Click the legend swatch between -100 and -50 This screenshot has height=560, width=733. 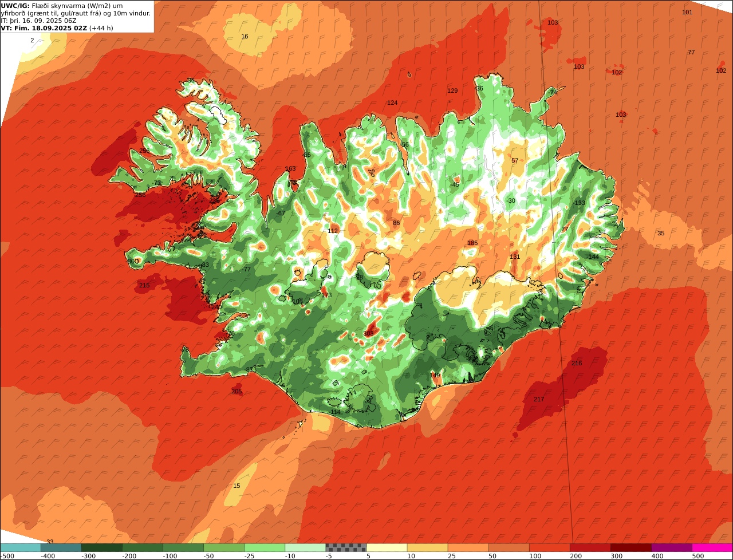point(183,548)
